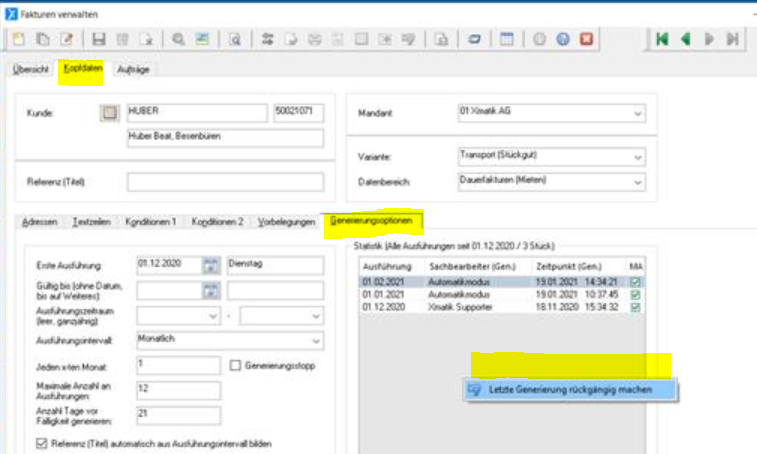Open the Variante dropdown
Screen dimensions: 757x454
click(x=638, y=157)
